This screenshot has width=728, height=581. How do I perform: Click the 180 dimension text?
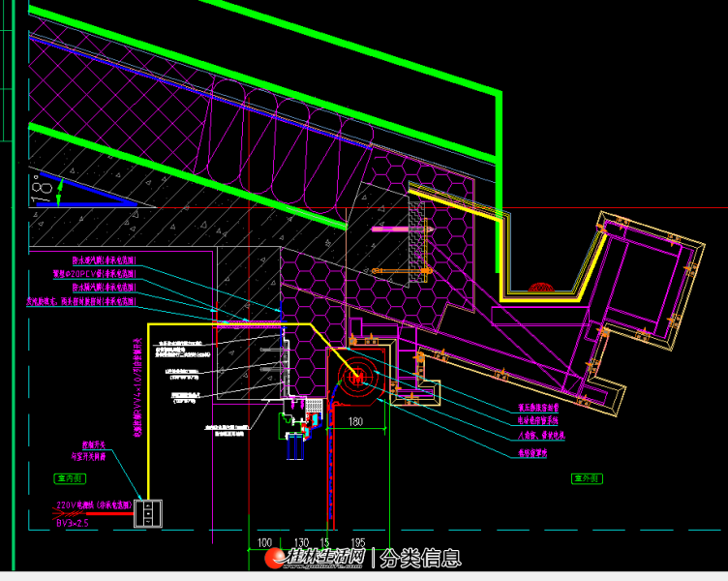pyautogui.click(x=357, y=420)
